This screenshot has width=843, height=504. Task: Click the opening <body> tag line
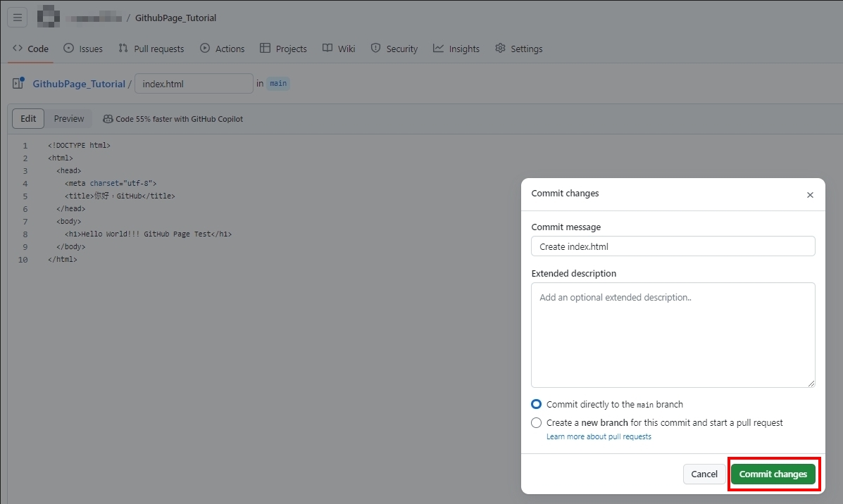pos(69,221)
